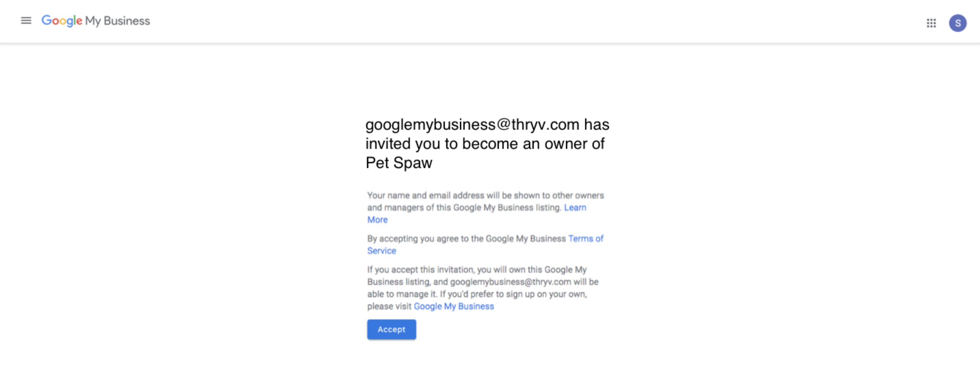The width and height of the screenshot is (980, 382).
Task: Click the invitation headline text
Action: click(x=487, y=144)
